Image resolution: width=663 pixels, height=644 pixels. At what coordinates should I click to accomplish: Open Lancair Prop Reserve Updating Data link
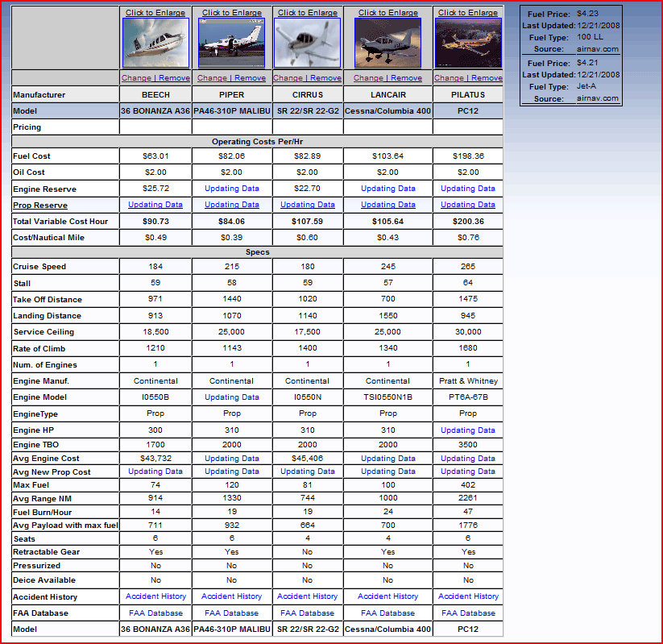tap(387, 205)
